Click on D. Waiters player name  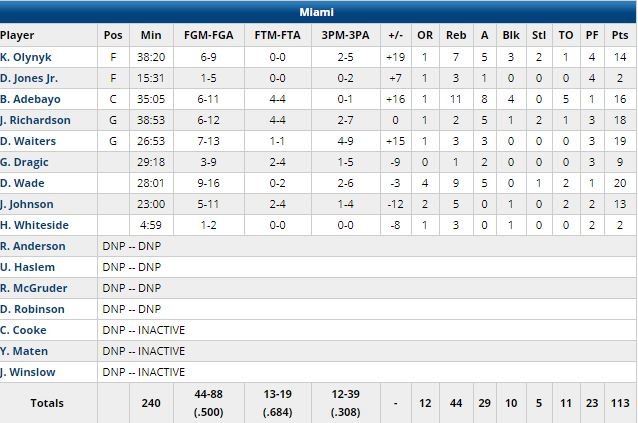click(27, 141)
